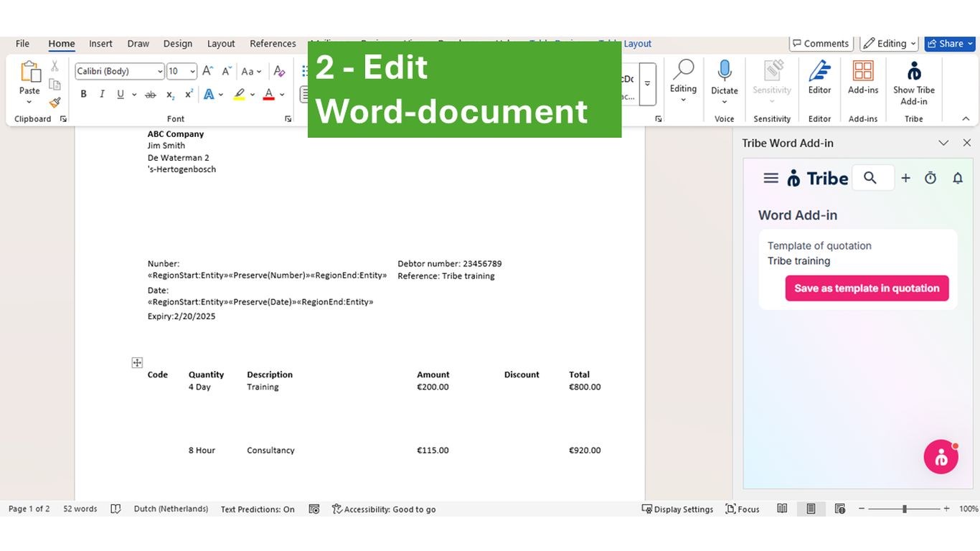Switch to the References tab
The image size is (980, 551).
pyautogui.click(x=273, y=44)
